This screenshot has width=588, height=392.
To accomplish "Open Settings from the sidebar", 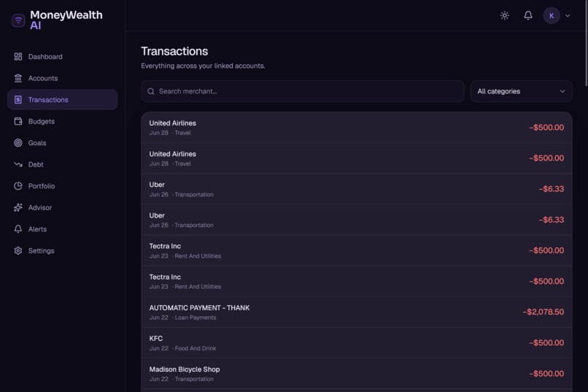I will coord(62,250).
